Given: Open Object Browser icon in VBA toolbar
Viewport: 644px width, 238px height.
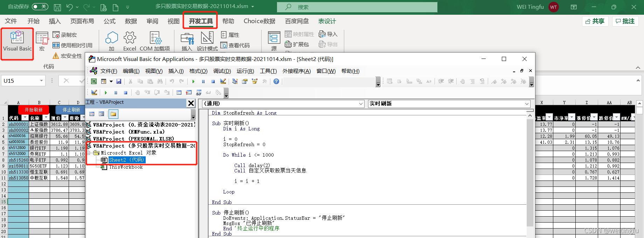Looking at the screenshot, I should coord(255,81).
